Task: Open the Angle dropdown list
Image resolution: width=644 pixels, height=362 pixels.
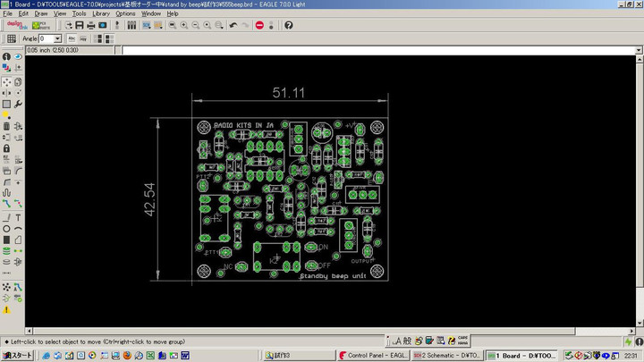Action: coord(57,38)
